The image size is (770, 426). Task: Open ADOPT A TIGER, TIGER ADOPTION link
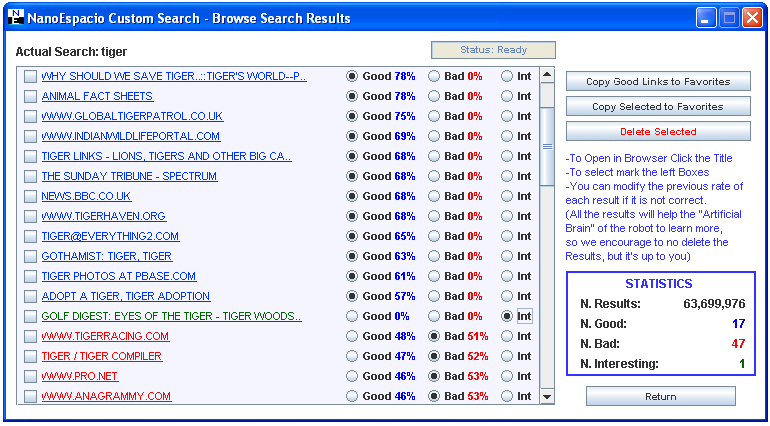pos(126,296)
